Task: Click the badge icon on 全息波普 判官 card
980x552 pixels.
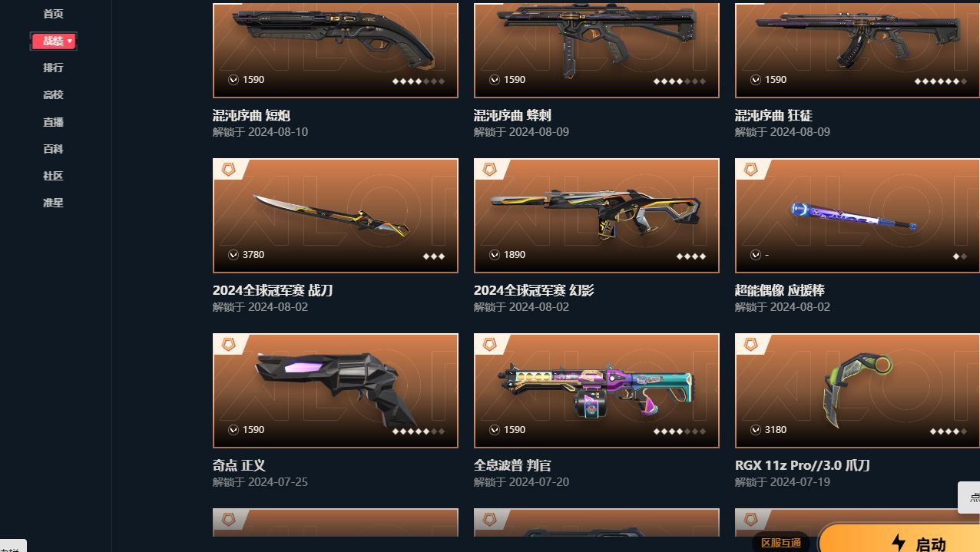Action: [x=490, y=345]
